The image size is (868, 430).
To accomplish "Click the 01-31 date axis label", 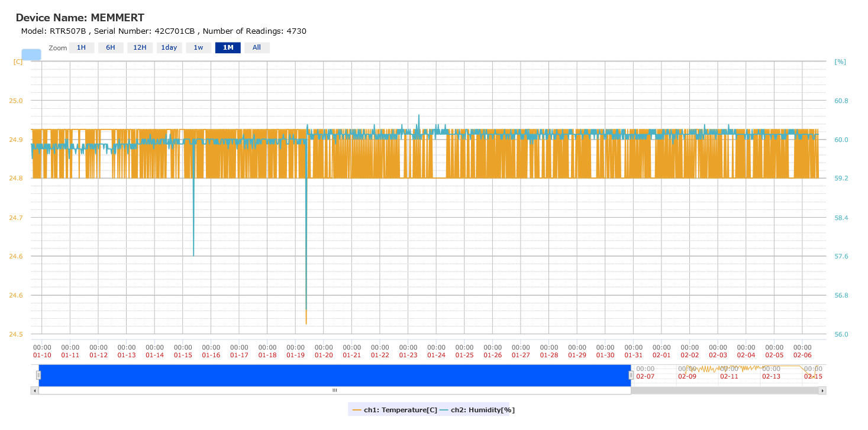I will [634, 355].
